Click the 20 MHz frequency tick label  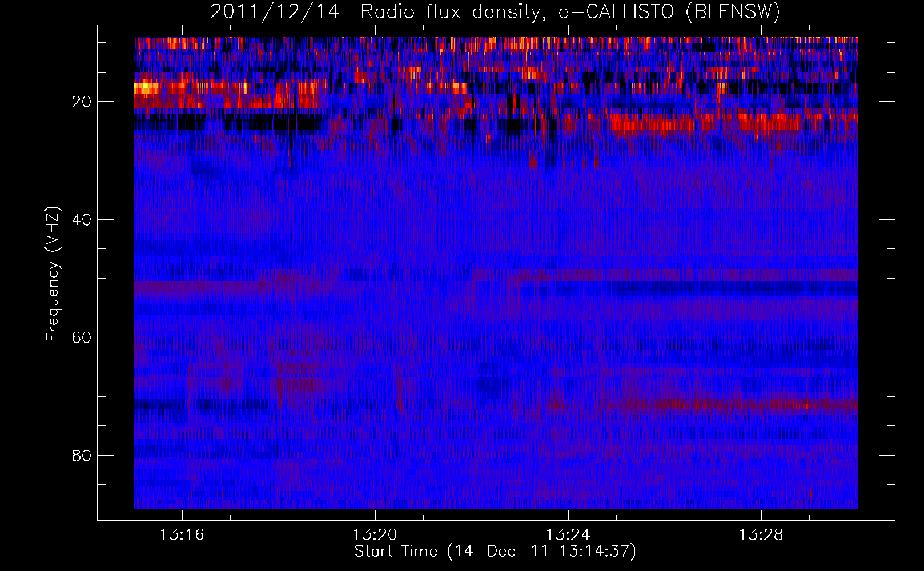(x=82, y=102)
